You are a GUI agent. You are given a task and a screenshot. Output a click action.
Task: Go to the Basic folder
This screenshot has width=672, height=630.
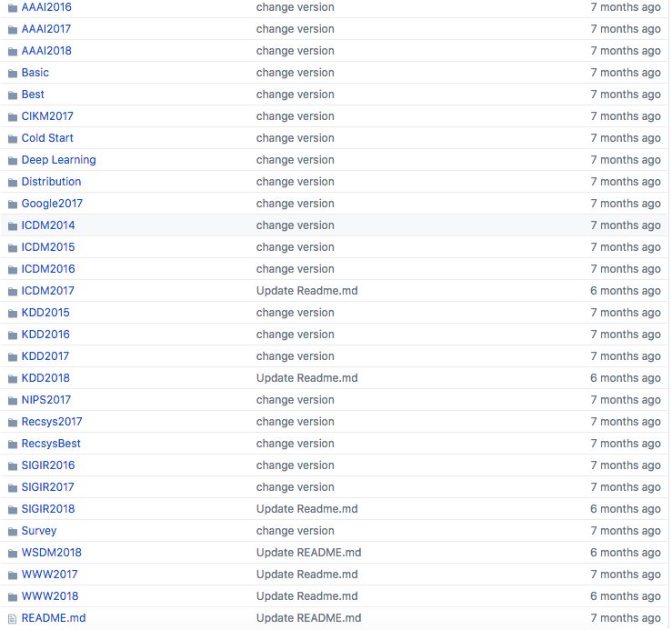coord(35,73)
